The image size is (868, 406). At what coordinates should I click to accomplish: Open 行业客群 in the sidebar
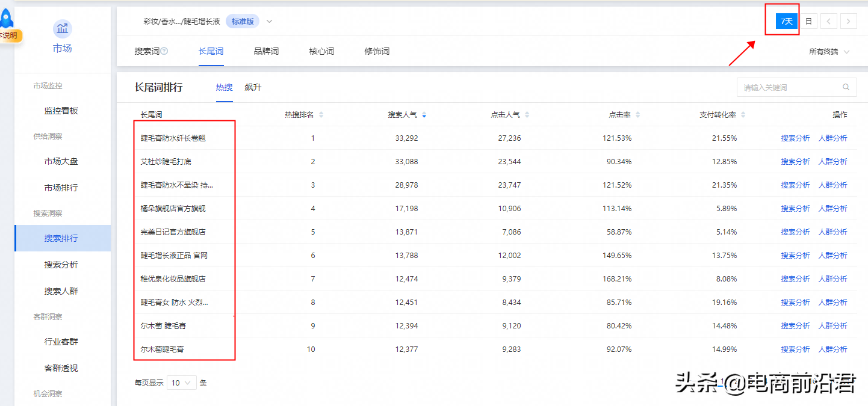61,342
